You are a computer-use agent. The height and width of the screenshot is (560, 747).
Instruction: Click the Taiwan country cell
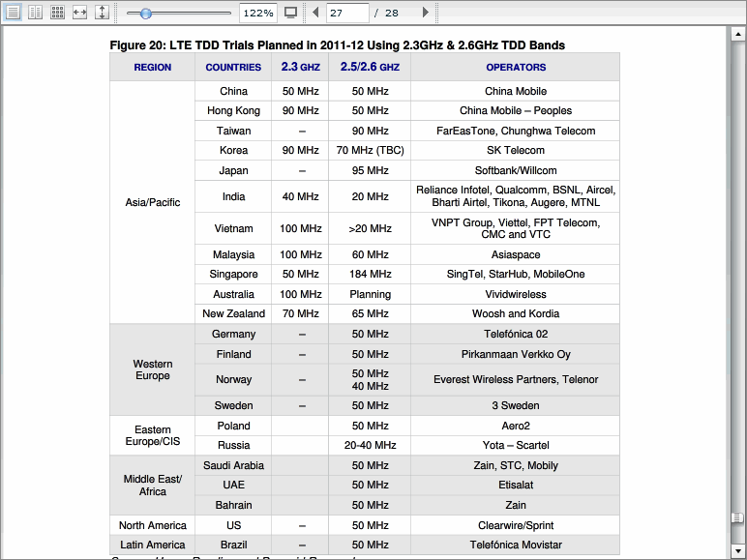pos(233,131)
